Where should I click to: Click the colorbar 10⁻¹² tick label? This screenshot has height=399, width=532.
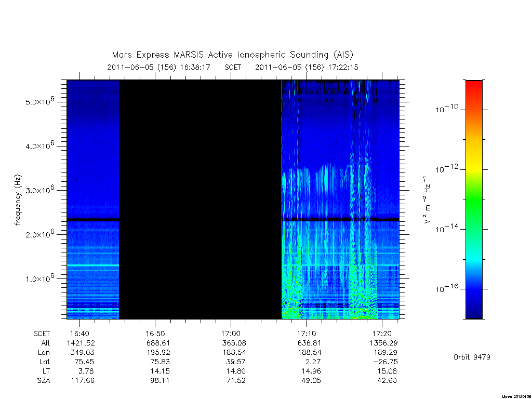coord(447,169)
